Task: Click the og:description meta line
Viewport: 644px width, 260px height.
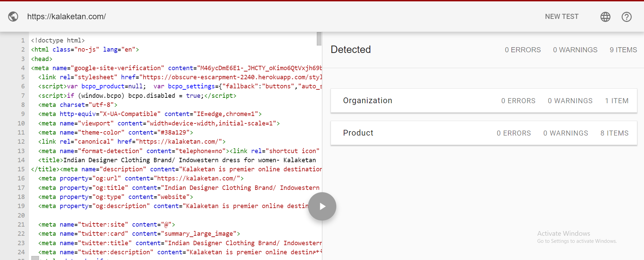Action: 173,206
